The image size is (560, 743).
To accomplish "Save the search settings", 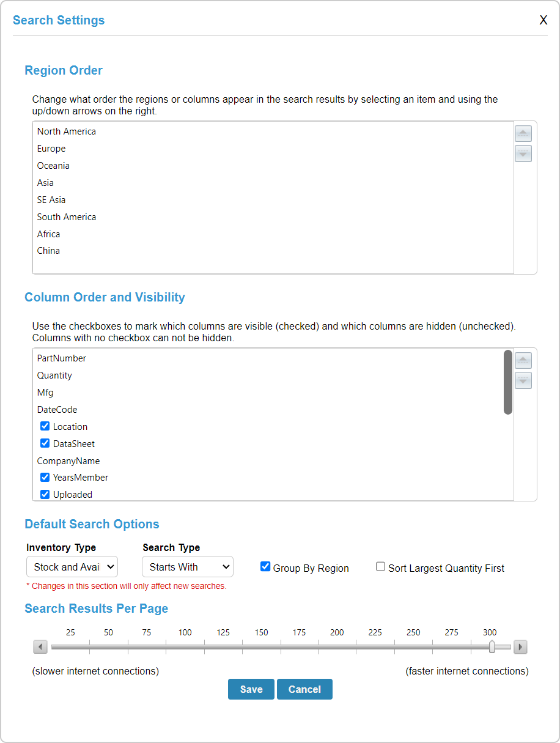I will pyautogui.click(x=251, y=689).
